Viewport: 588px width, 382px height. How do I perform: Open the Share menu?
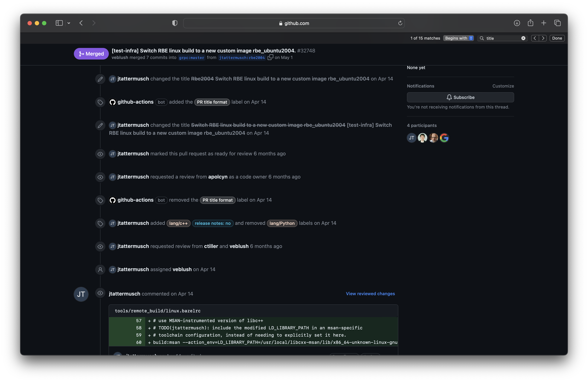530,23
